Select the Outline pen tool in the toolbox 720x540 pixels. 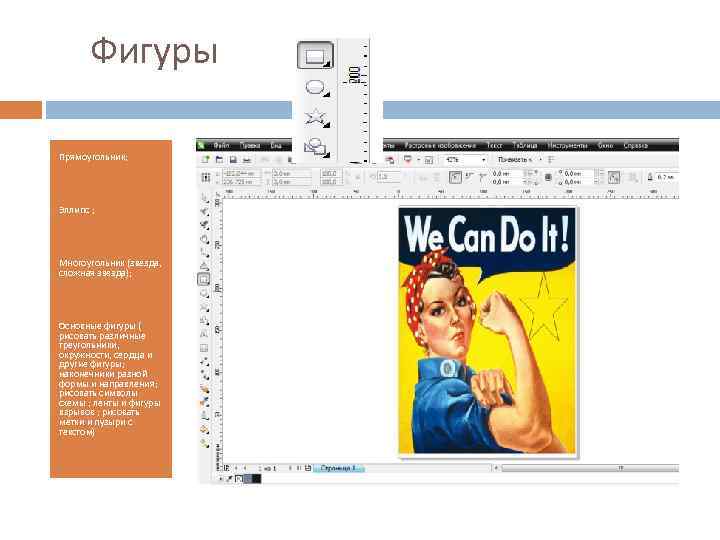[x=204, y=416]
